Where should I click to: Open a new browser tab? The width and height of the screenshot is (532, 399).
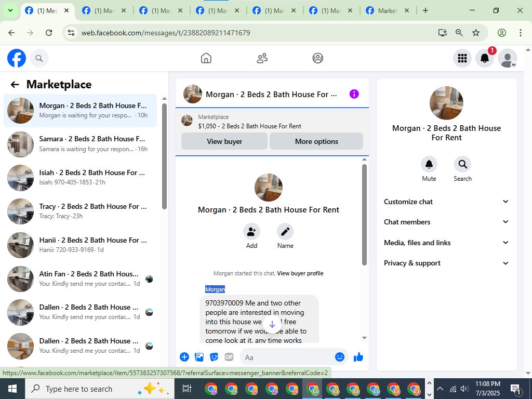[x=425, y=10]
